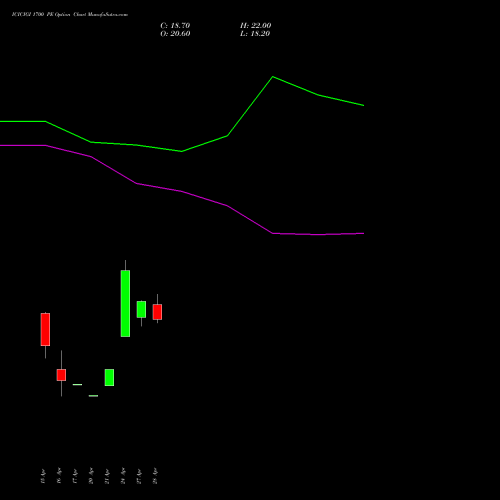Image resolution: width=500 pixels, height=500 pixels.
Task: Click the high price value H: 22.00
Action: [256, 26]
